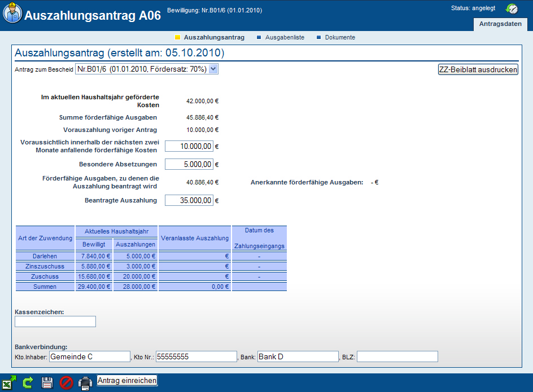Click the Veranlasste Auszahlung column header
The image size is (533, 392).
(195, 238)
